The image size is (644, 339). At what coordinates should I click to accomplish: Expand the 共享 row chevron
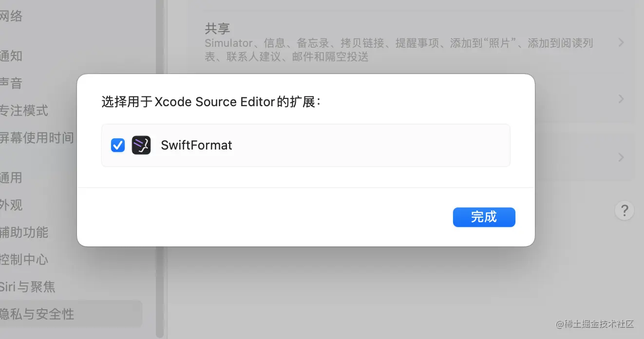pos(621,42)
